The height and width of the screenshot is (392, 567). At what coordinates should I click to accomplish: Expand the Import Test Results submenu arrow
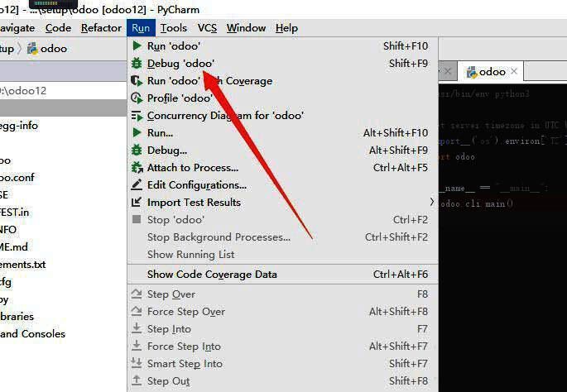[431, 202]
